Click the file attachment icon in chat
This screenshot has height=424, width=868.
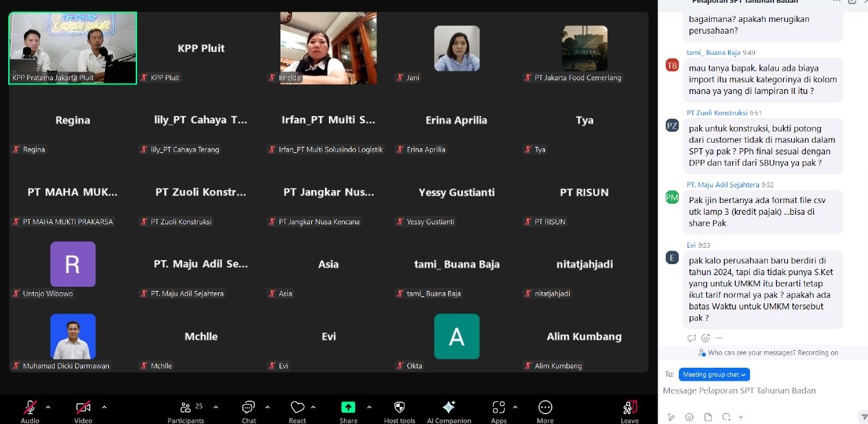click(x=708, y=416)
